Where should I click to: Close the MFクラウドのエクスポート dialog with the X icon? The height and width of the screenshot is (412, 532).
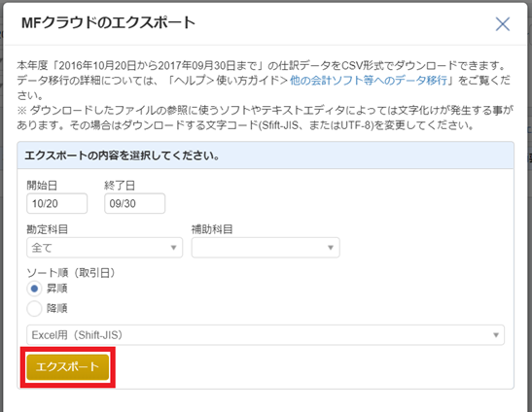click(503, 24)
